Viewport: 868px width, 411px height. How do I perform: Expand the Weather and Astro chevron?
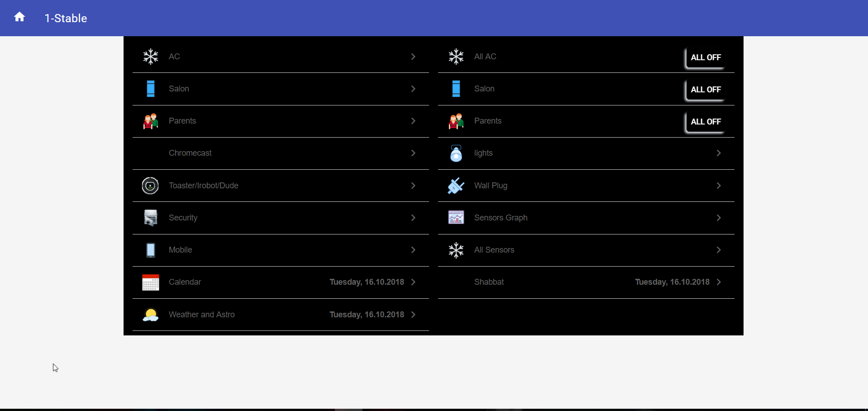coord(413,315)
